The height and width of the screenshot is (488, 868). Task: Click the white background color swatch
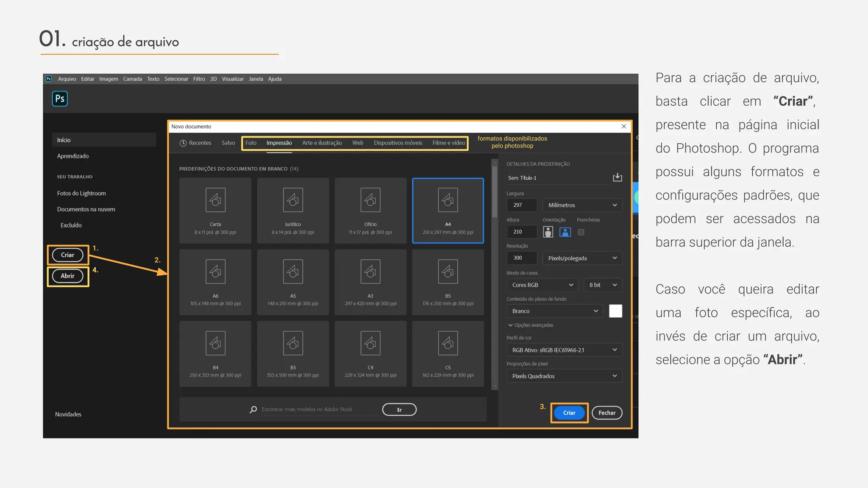tap(615, 311)
